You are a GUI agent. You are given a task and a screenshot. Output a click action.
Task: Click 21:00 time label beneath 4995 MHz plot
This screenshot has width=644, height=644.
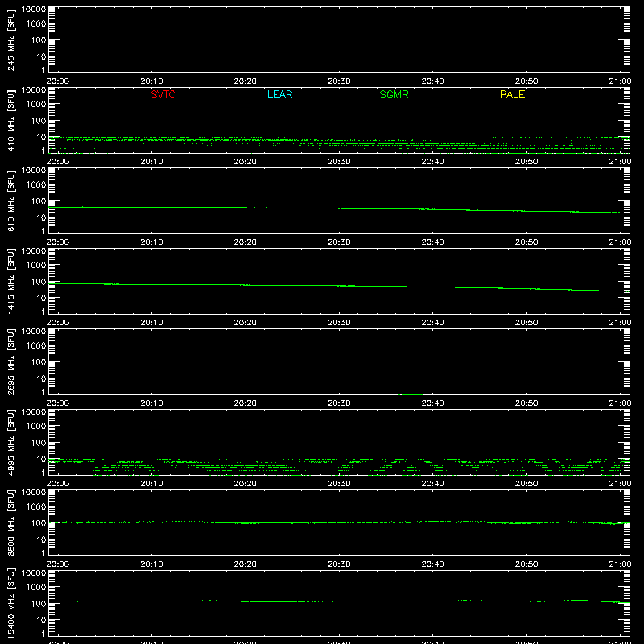(620, 484)
